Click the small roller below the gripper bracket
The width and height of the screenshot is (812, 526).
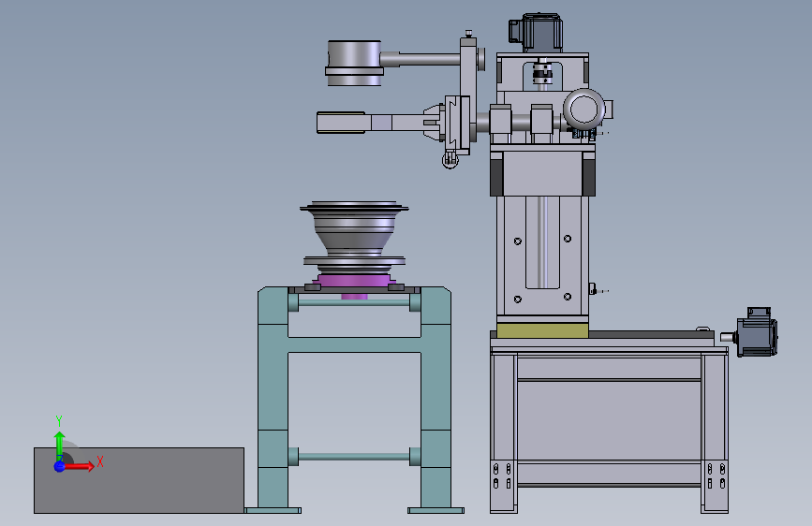(x=450, y=159)
